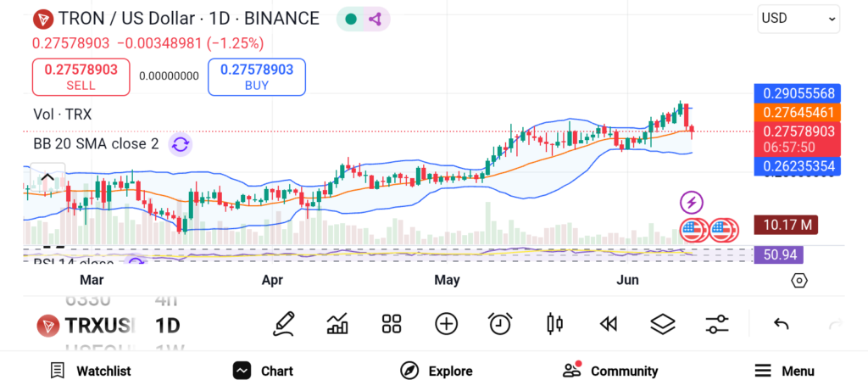Tap the blue BUY price button
Image resolution: width=868 pixels, height=391 pixels.
click(x=256, y=77)
